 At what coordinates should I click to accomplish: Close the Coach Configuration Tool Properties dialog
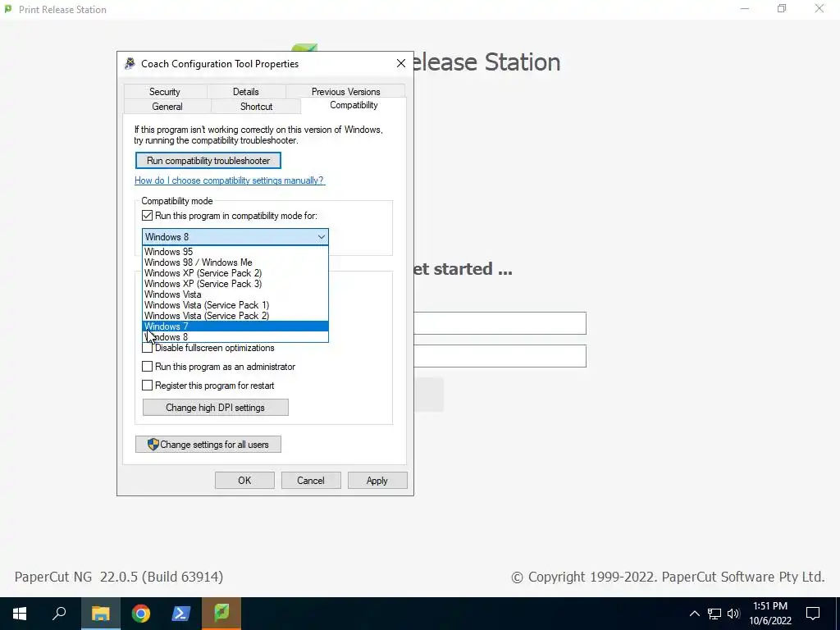tap(400, 63)
